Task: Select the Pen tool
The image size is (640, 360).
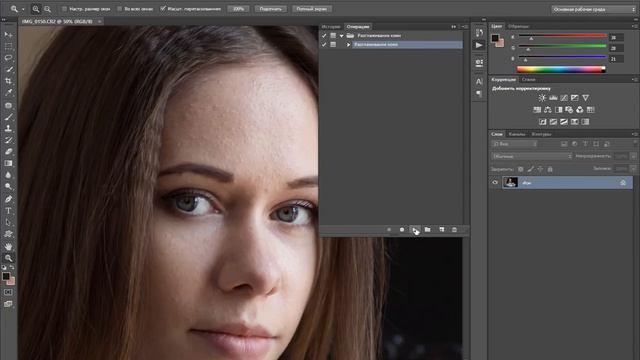Action: (8, 199)
